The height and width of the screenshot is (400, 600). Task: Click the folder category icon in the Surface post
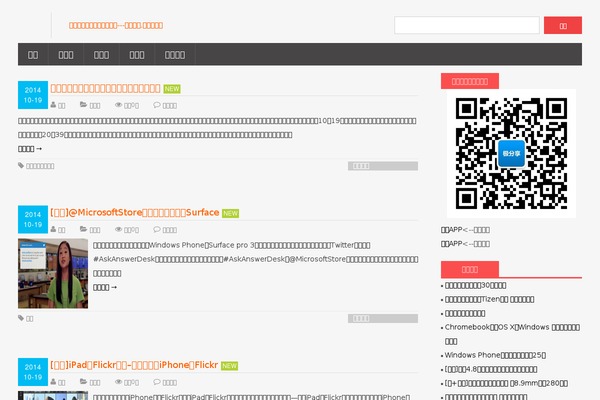click(83, 229)
